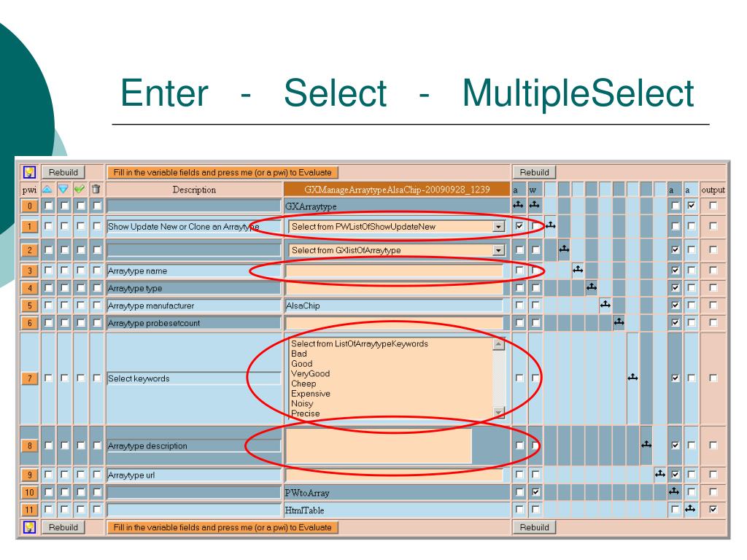Screen dimensions: 747x560
Task: Click the move-arrows icon in the PWtoArray row
Action: click(674, 491)
